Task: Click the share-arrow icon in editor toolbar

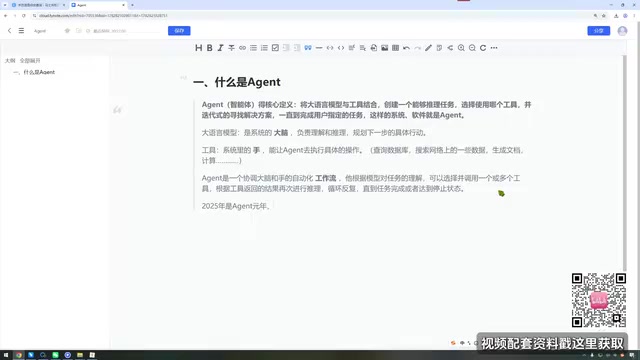Action: [450, 48]
